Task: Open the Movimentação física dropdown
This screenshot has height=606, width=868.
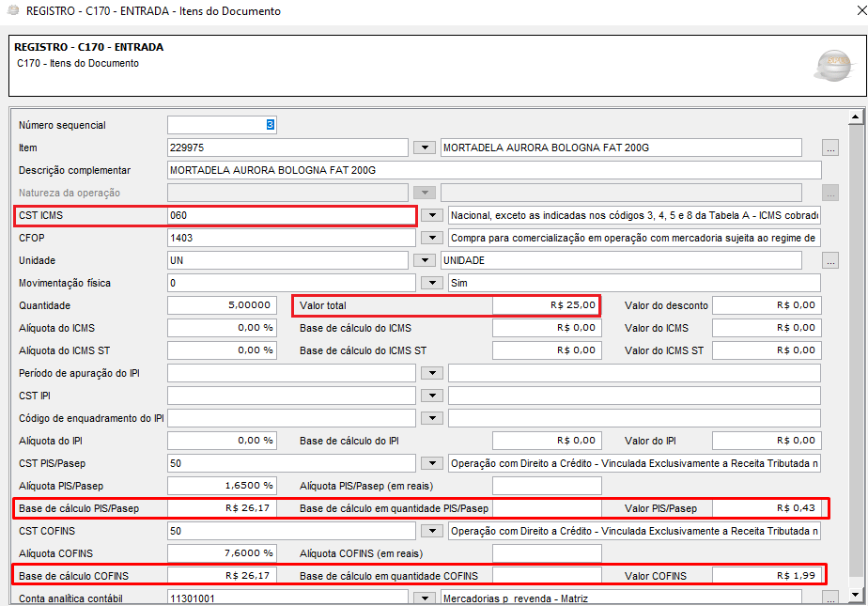Action: tap(431, 283)
